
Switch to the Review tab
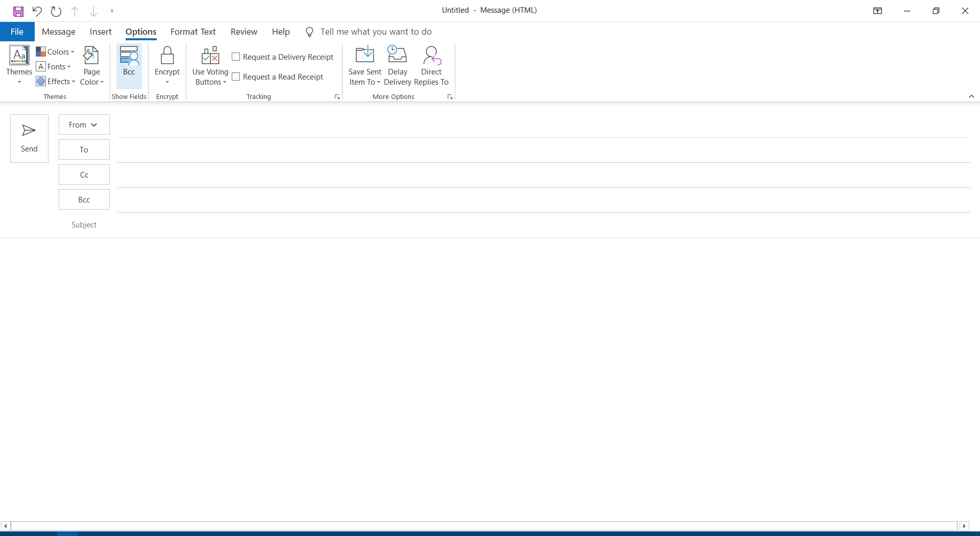pyautogui.click(x=244, y=32)
